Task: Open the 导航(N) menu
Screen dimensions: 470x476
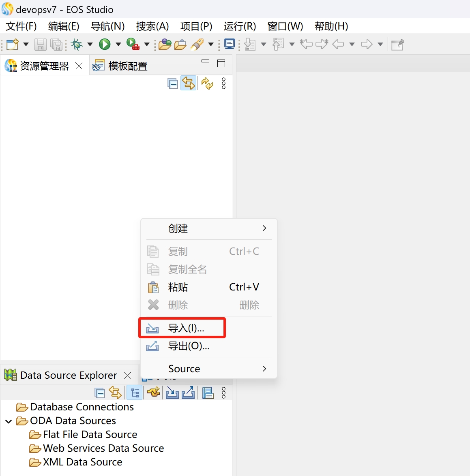Action: coord(107,26)
